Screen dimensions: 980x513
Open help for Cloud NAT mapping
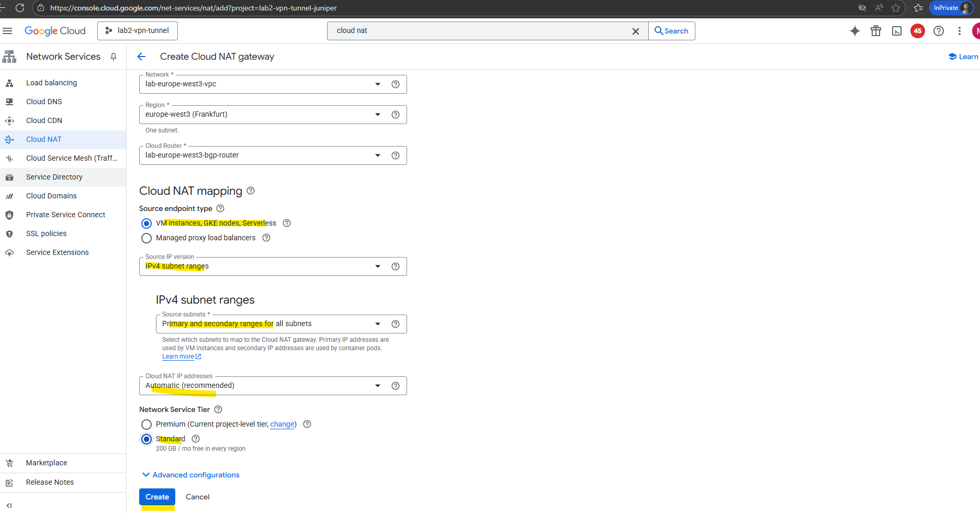tap(251, 191)
